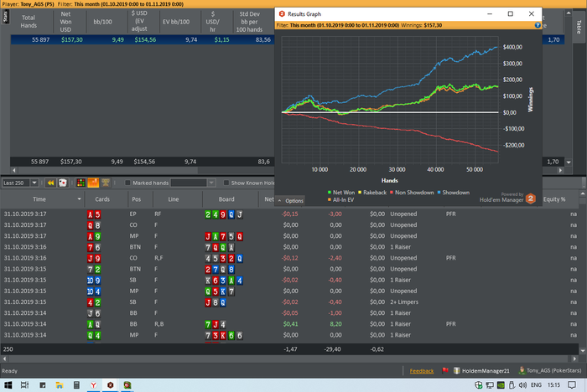
Task: Sort by Net Won USD column header
Action: [x=65, y=21]
